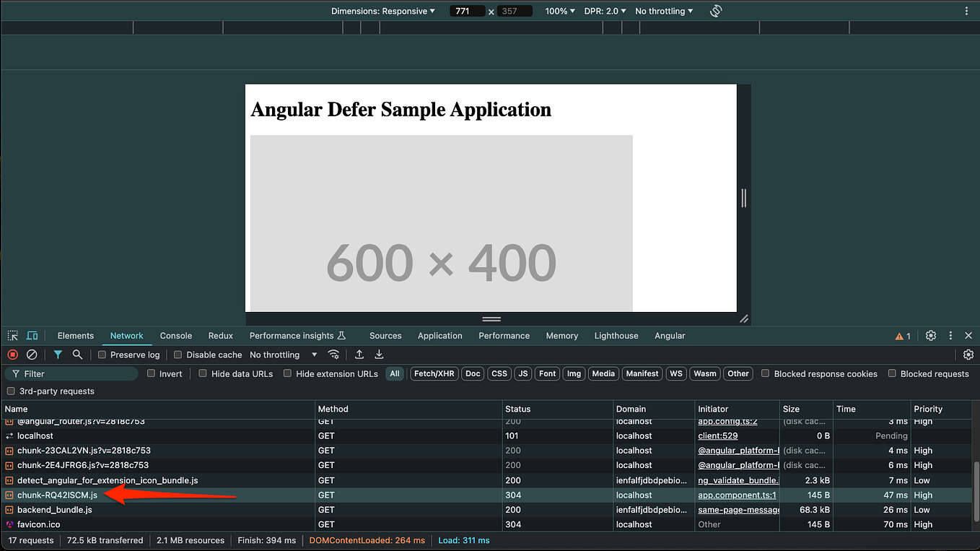
Task: Stop recording the network log
Action: pyautogui.click(x=12, y=355)
